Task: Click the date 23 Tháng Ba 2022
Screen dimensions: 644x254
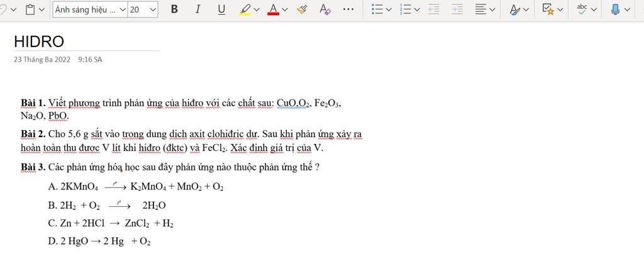Action: [x=42, y=60]
